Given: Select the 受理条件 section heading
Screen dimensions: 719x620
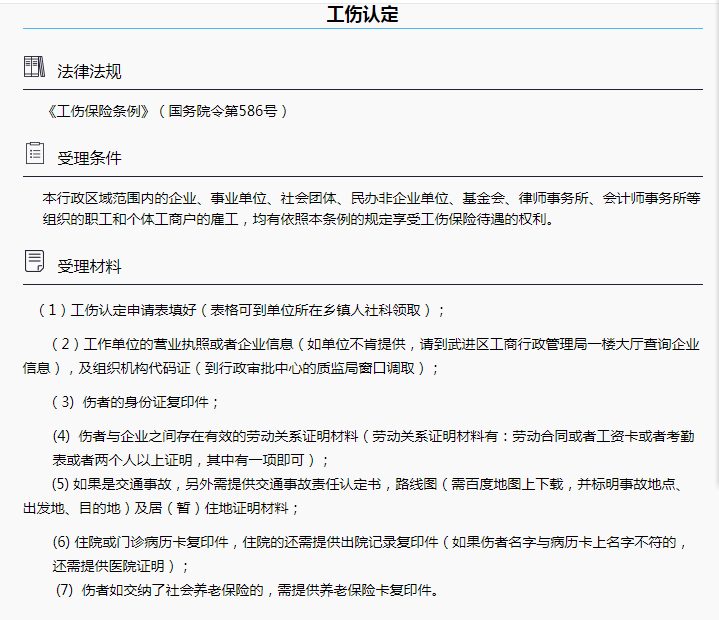Looking at the screenshot, I should 89,158.
